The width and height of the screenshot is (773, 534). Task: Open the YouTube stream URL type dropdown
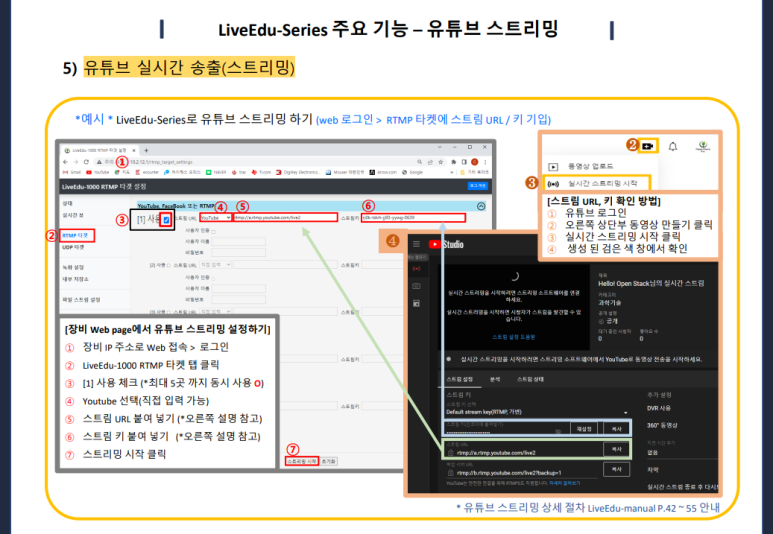215,217
